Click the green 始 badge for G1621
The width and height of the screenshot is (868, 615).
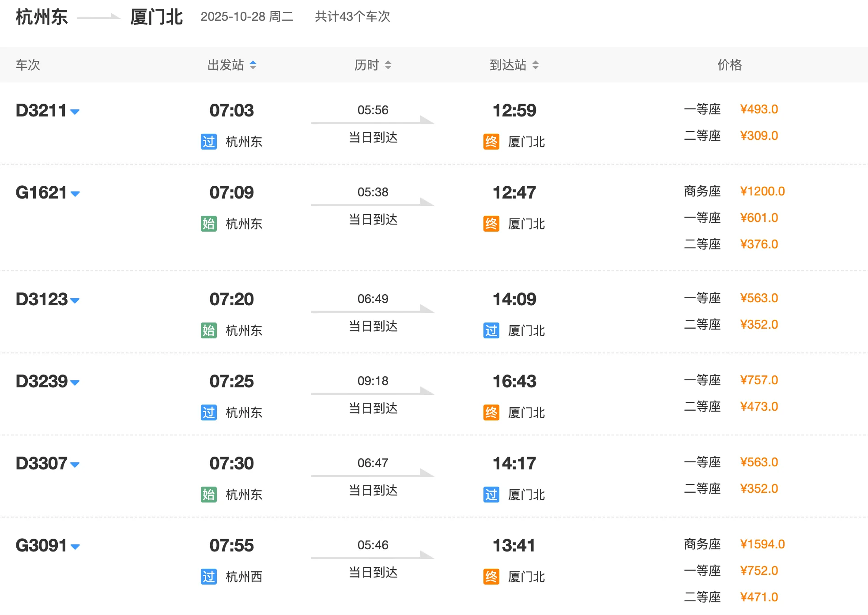pyautogui.click(x=208, y=224)
